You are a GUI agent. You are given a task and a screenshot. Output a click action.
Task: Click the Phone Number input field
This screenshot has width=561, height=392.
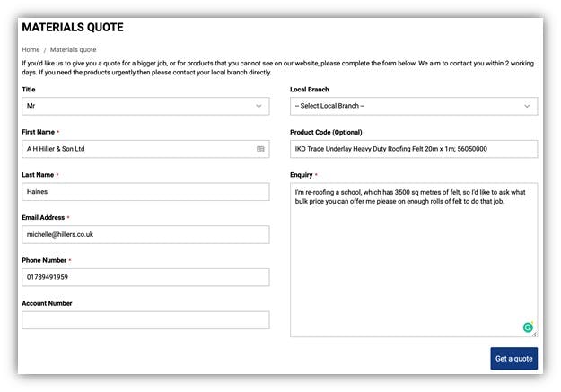click(145, 277)
